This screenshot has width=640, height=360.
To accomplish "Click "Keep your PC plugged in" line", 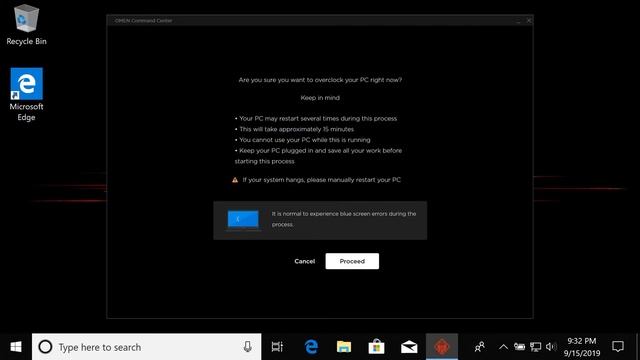I will (x=318, y=156).
